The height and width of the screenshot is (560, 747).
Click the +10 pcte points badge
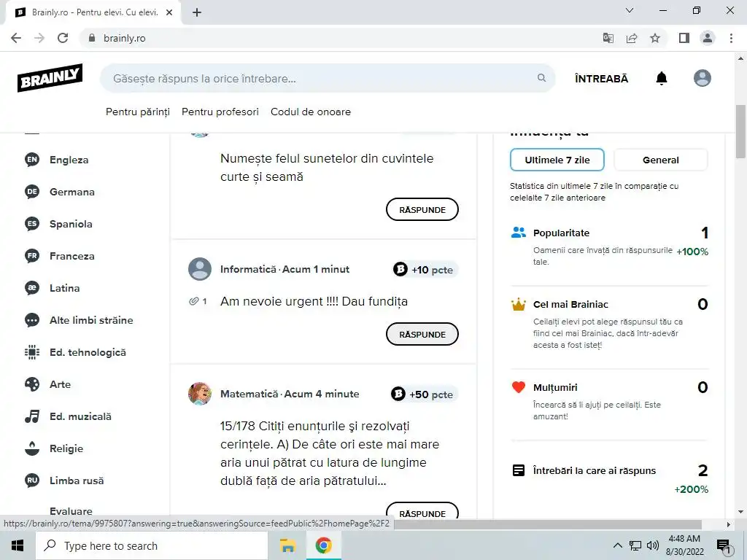(x=425, y=270)
